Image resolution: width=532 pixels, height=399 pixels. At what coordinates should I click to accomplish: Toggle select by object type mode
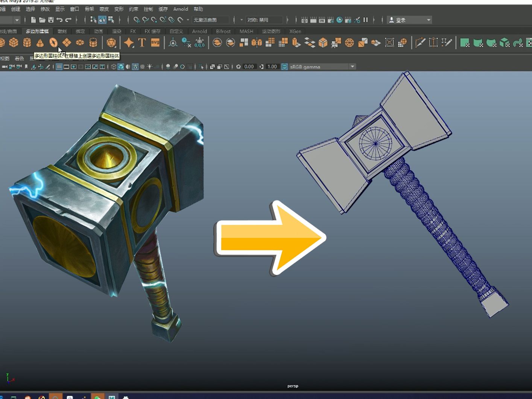point(102,20)
